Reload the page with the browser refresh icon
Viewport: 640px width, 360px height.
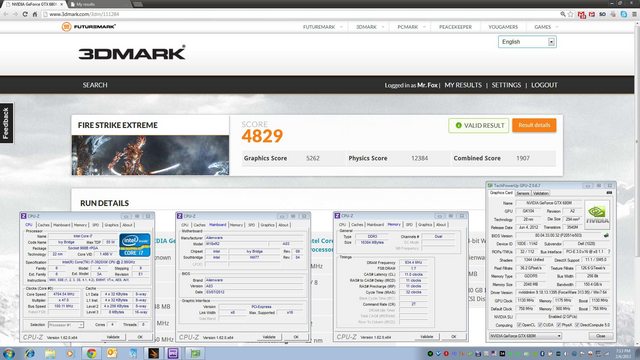tap(25, 14)
